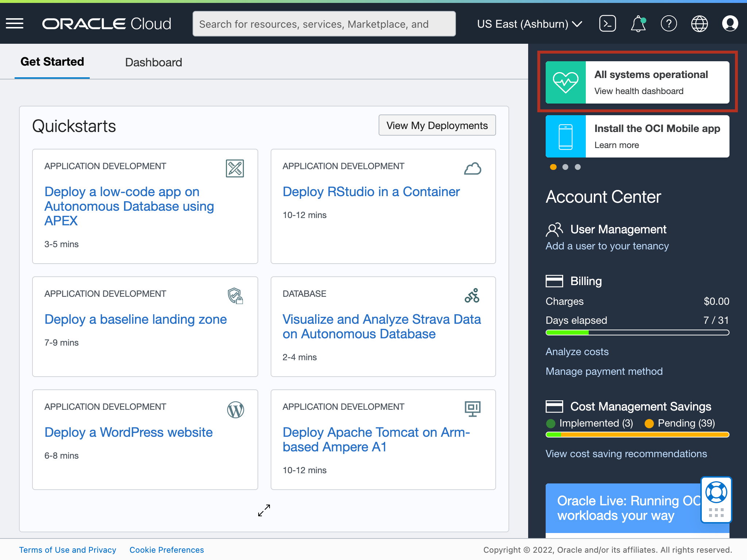Viewport: 747px width, 560px height.
Task: Click the View My Deployments button
Action: pos(437,125)
